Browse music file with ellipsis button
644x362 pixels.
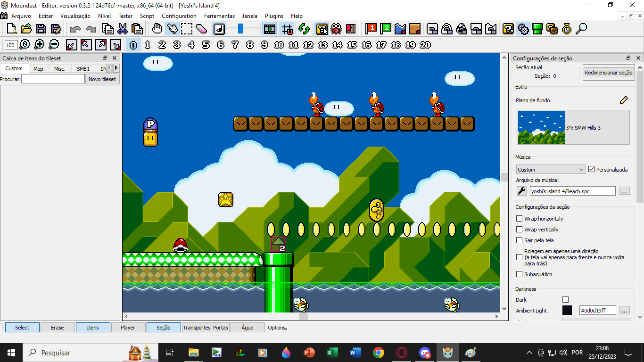tap(624, 191)
